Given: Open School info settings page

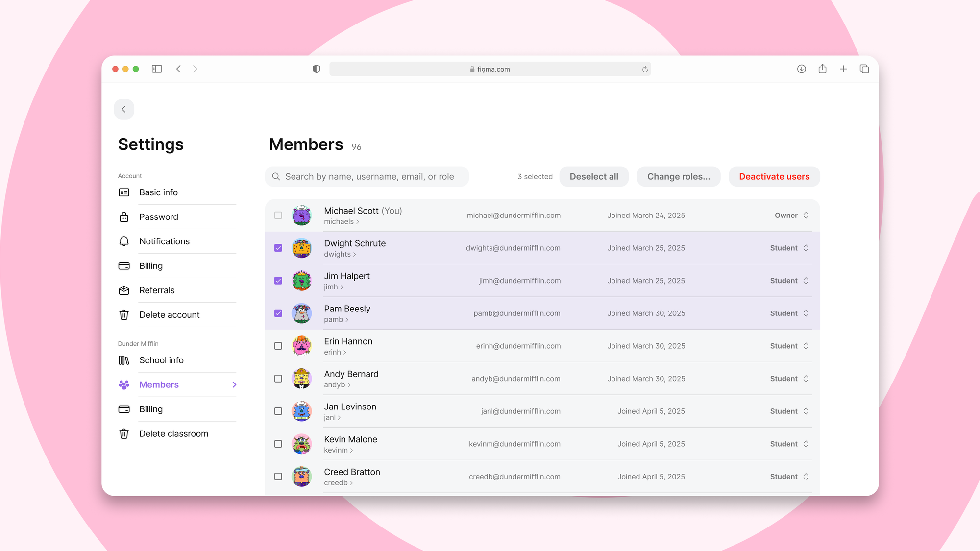Looking at the screenshot, I should click(161, 360).
